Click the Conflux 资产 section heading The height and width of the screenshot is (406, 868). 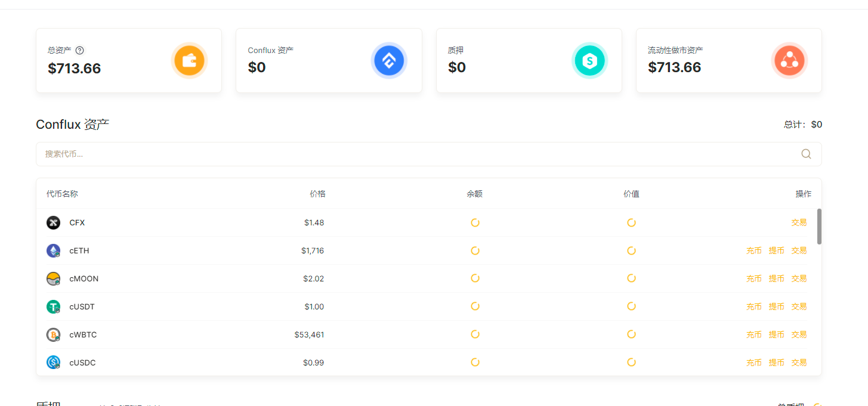(73, 125)
